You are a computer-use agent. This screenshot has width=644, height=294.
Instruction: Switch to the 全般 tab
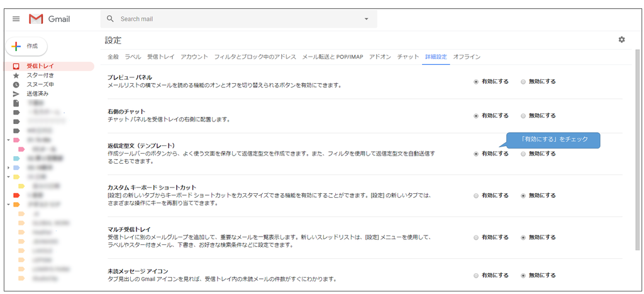pyautogui.click(x=113, y=57)
